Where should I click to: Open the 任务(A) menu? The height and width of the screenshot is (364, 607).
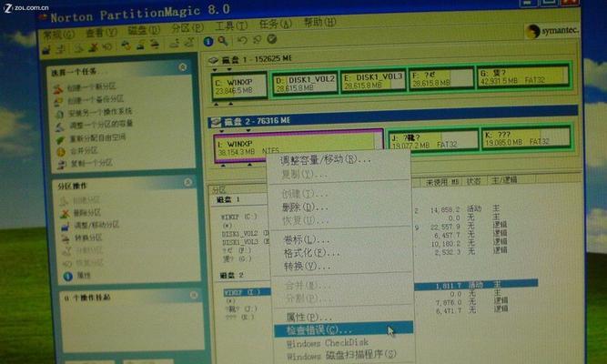click(275, 24)
